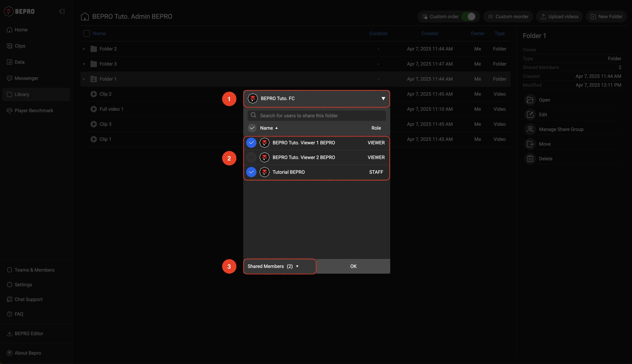Expand Folder 2 tree arrow
The image size is (632, 364).
pos(84,49)
